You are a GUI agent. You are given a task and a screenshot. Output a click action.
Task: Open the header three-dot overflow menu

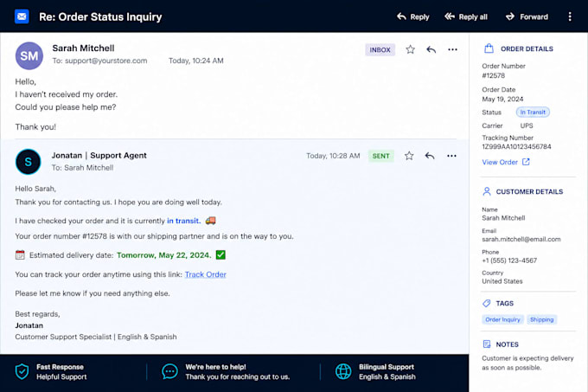pyautogui.click(x=570, y=16)
